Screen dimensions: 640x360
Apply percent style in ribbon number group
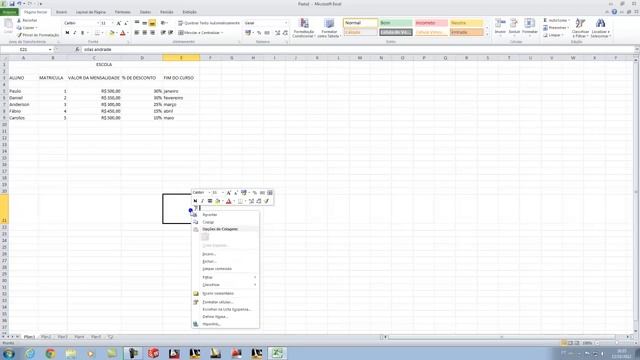click(259, 33)
